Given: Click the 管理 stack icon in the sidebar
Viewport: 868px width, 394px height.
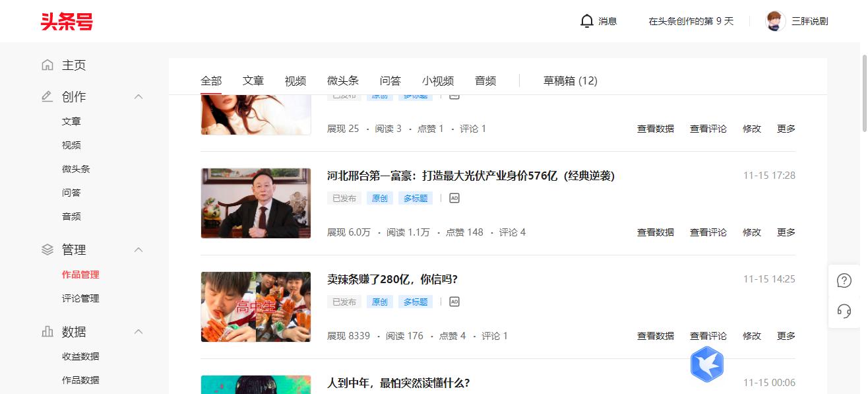Looking at the screenshot, I should pos(46,249).
